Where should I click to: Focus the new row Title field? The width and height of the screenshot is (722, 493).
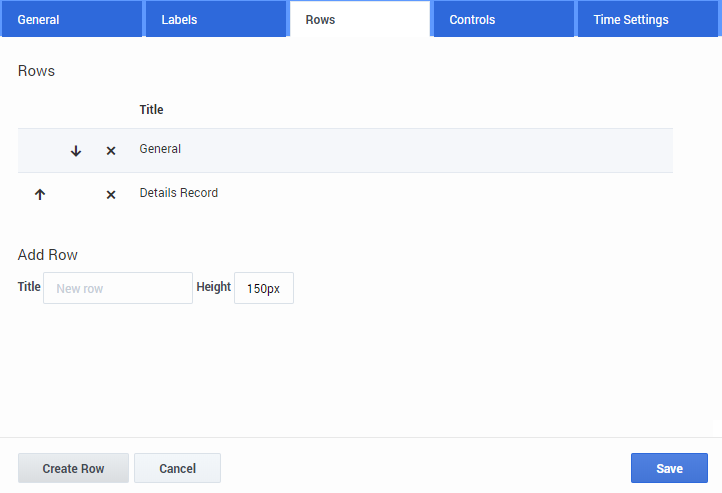point(118,288)
